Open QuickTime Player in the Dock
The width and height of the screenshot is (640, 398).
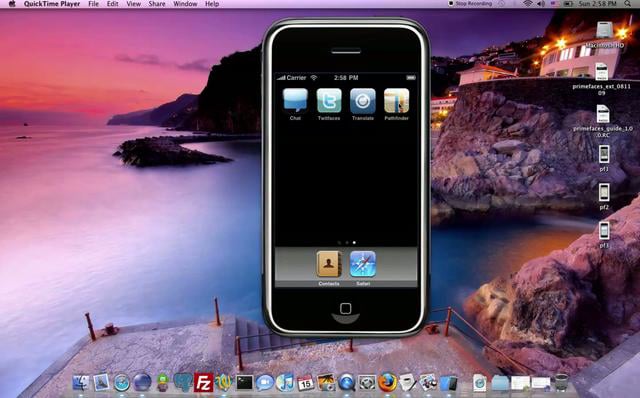point(347,383)
